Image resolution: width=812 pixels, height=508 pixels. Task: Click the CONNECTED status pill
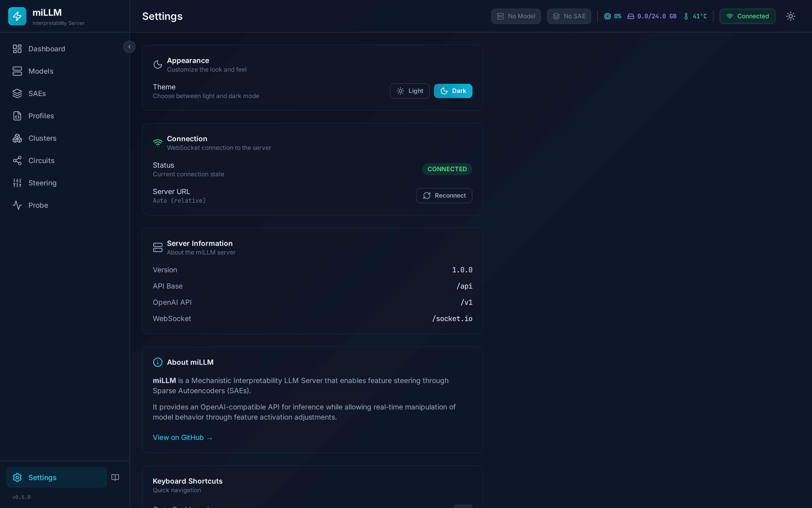click(x=447, y=169)
